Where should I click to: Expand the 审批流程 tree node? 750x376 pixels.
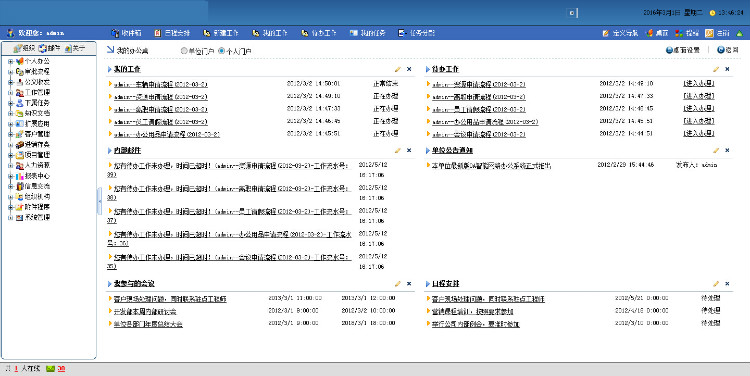(11, 72)
